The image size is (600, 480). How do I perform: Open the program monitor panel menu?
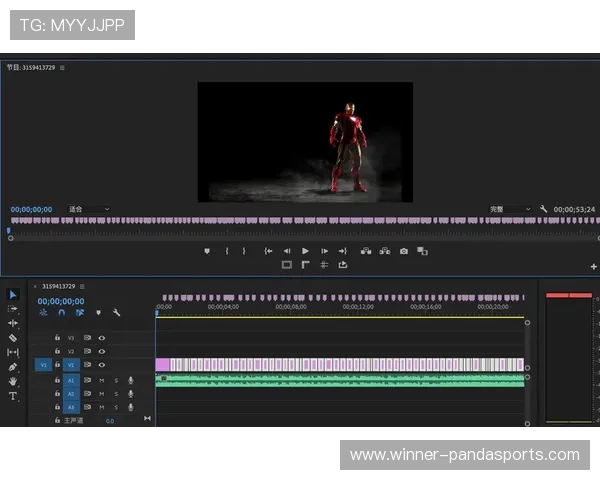62,68
